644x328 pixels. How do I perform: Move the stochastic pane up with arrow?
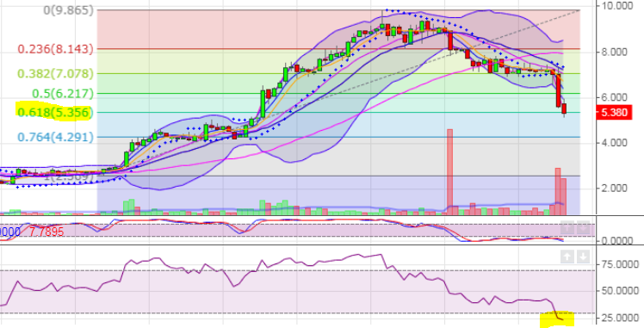tap(567, 228)
